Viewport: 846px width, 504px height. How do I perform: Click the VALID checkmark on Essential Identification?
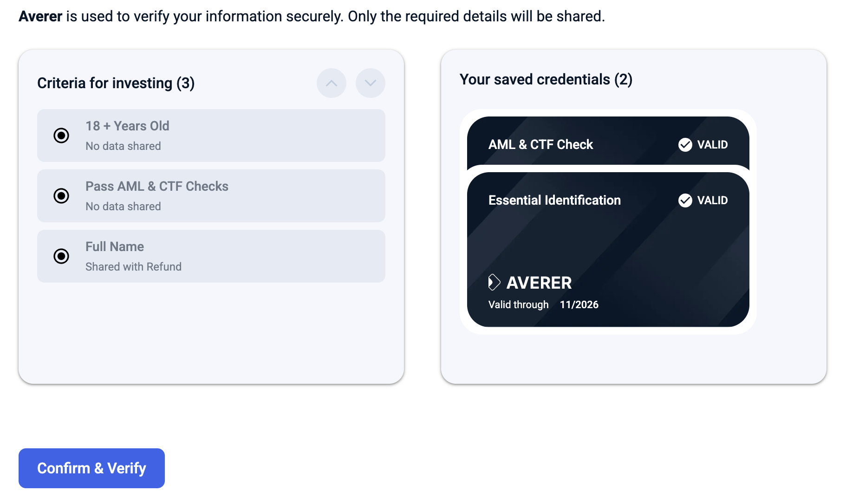(685, 200)
